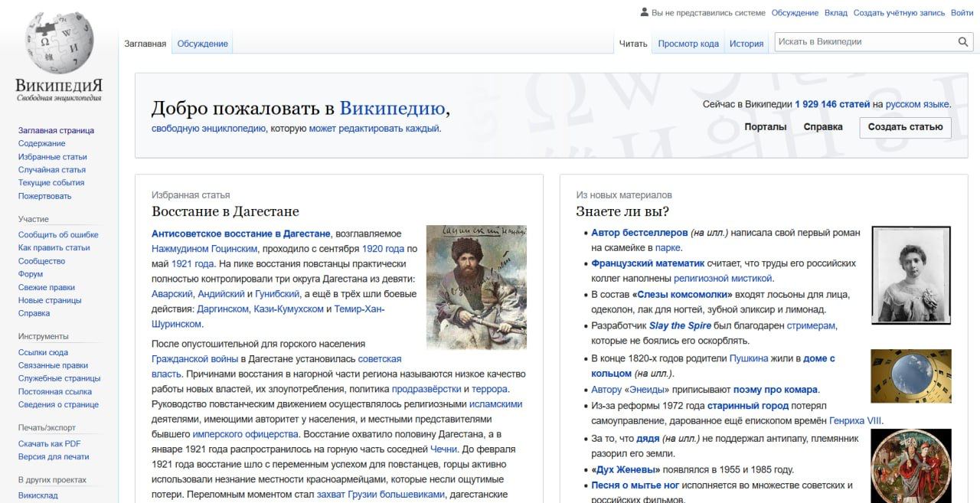This screenshot has height=503, width=980.
Task: Click the search magnifier icon
Action: 963,42
